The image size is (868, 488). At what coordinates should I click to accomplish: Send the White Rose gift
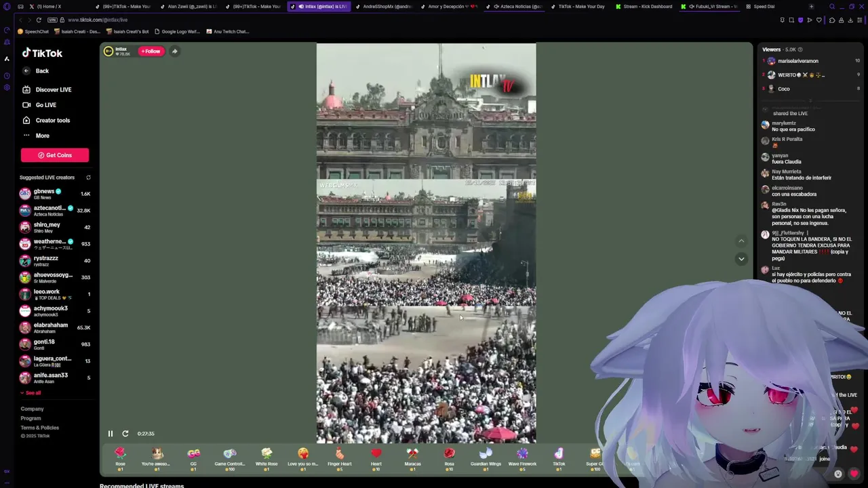[x=267, y=459]
